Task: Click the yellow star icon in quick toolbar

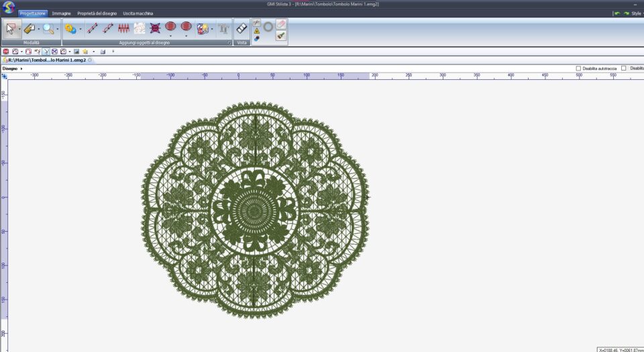Action: [85, 51]
